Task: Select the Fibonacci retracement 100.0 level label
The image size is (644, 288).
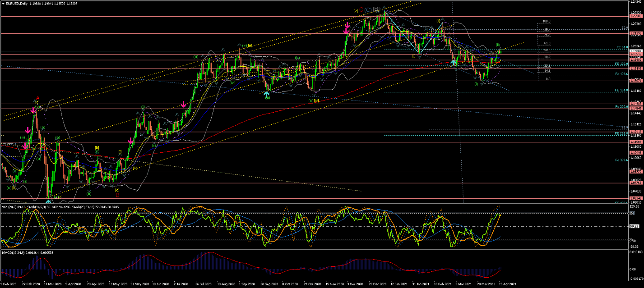Action: click(x=547, y=21)
